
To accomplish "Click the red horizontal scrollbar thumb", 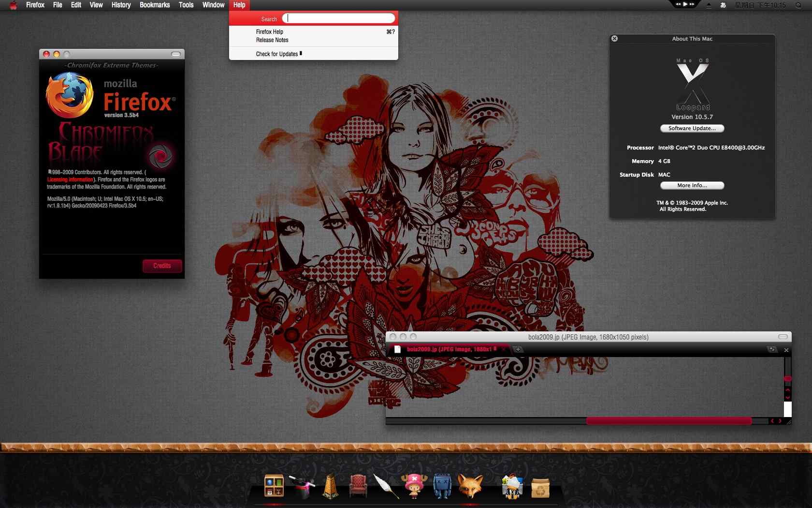I will click(x=669, y=421).
